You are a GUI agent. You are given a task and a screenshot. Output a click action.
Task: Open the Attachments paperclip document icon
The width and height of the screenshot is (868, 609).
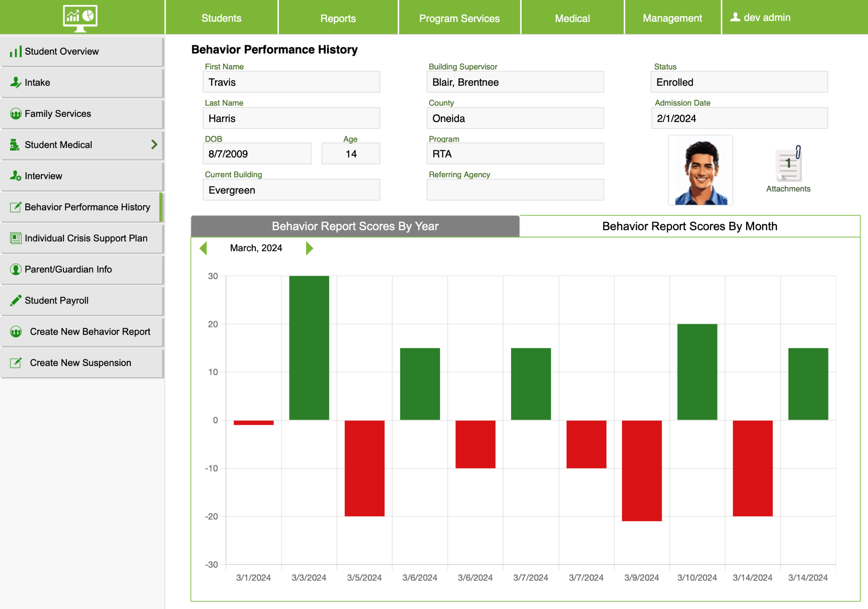tap(789, 164)
